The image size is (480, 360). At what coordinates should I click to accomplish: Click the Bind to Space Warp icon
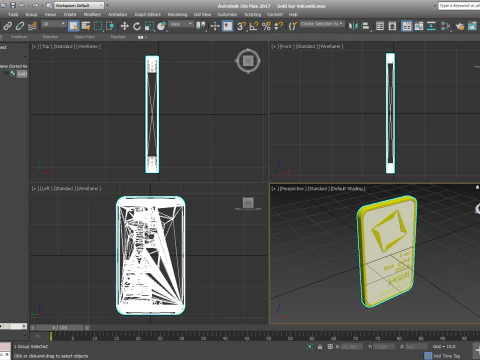point(32,26)
